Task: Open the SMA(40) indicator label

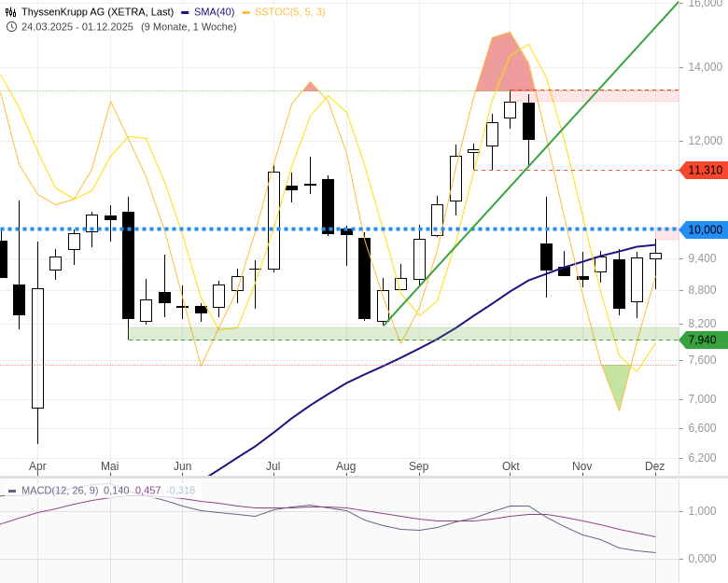Action: [x=214, y=12]
